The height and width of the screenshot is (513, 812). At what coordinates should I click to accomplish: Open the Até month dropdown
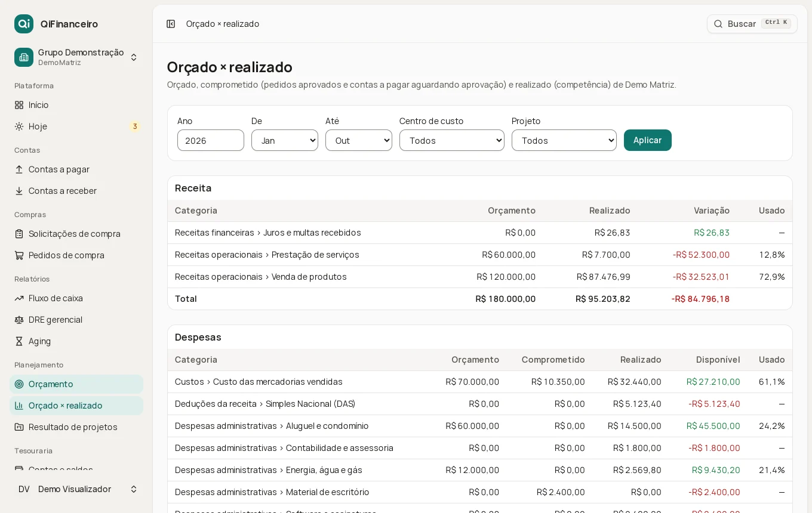click(x=359, y=140)
